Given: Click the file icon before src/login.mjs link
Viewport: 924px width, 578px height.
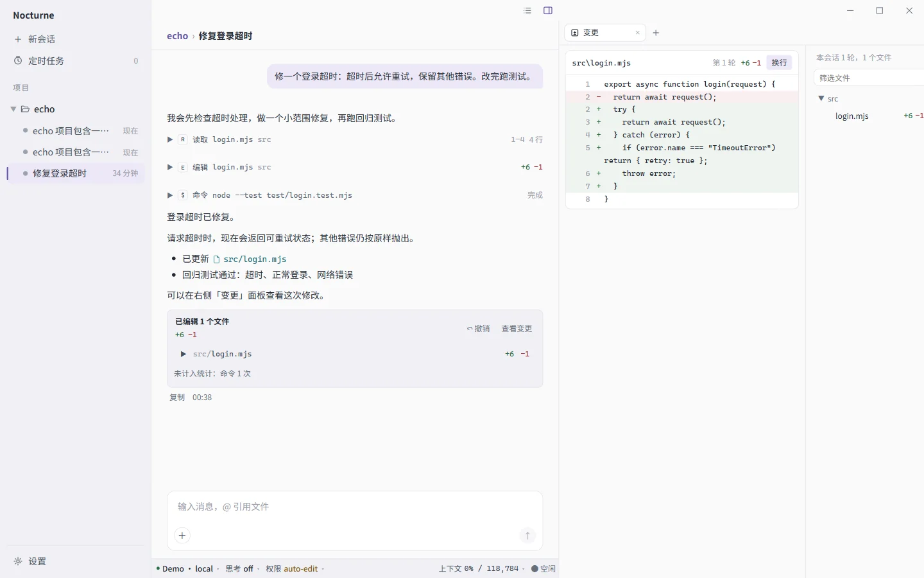Looking at the screenshot, I should 217,259.
